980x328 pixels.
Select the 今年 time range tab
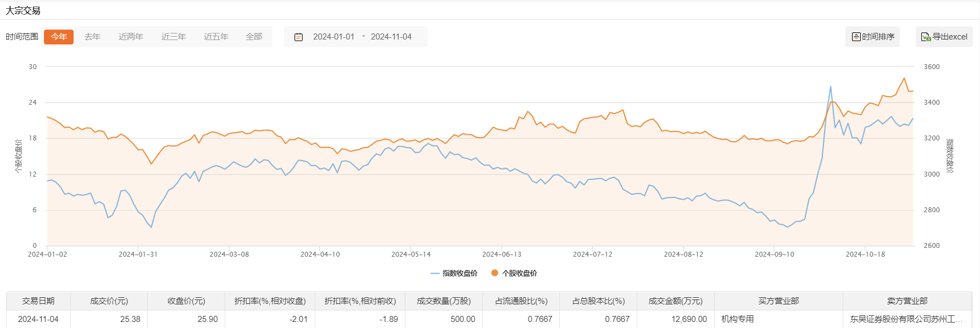pyautogui.click(x=59, y=37)
